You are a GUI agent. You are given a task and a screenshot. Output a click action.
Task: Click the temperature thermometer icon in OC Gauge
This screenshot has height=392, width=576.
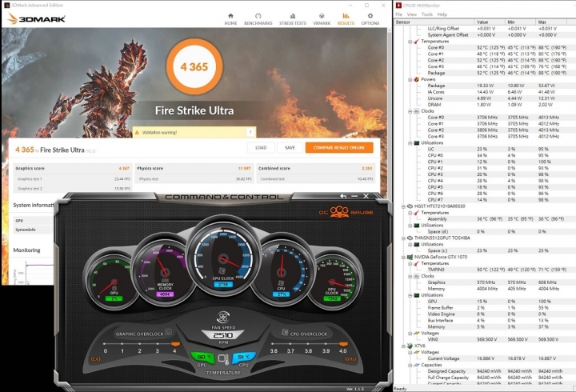(x=223, y=358)
